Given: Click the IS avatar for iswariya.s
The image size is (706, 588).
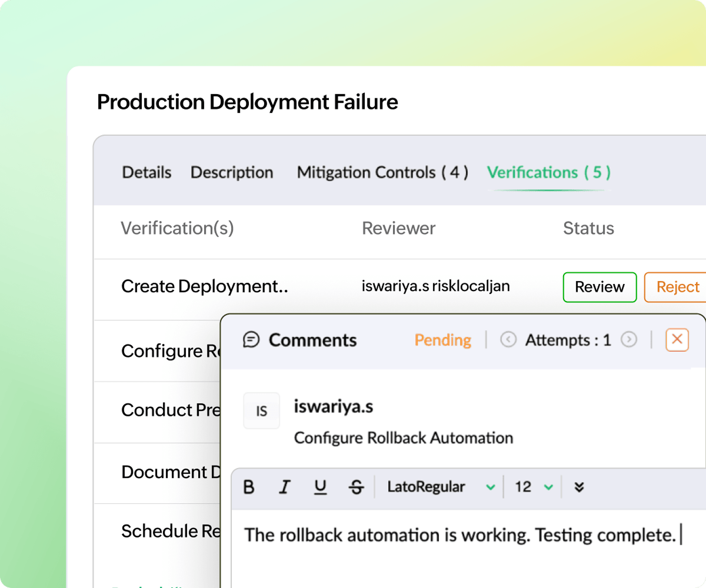Looking at the screenshot, I should pos(261,410).
